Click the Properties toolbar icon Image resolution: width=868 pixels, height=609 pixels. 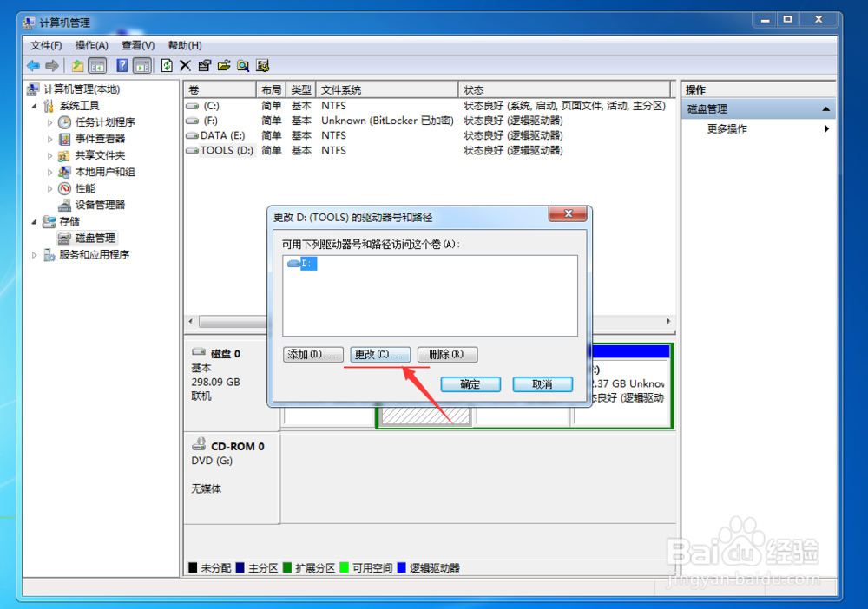(x=204, y=66)
